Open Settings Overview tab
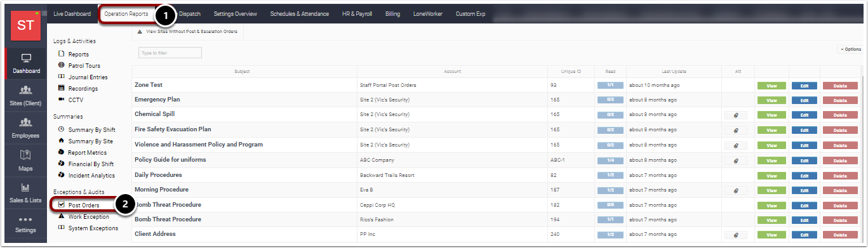 pyautogui.click(x=236, y=13)
